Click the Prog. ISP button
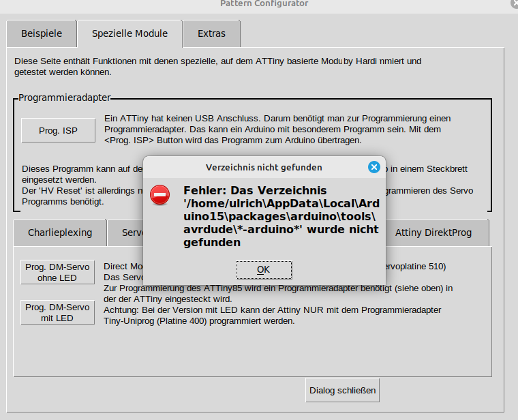 click(58, 130)
